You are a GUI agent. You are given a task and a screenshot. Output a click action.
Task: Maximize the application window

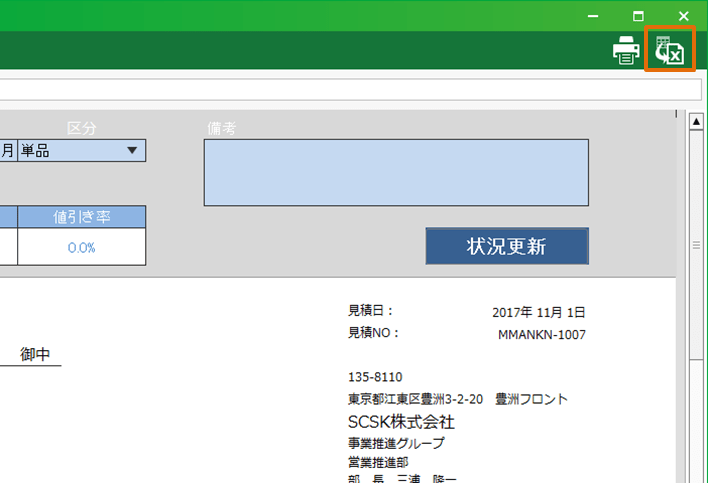click(638, 16)
